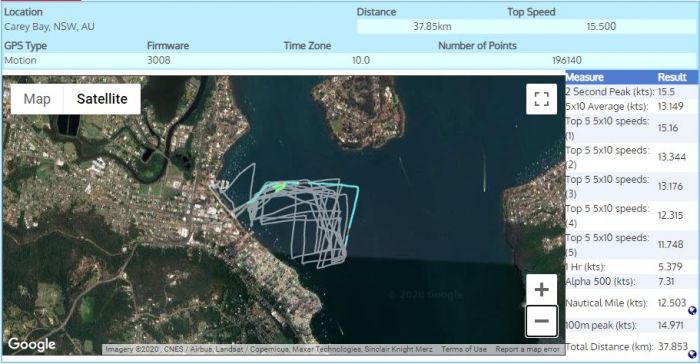
Task: Click the Carey Bay location text
Action: [49, 26]
